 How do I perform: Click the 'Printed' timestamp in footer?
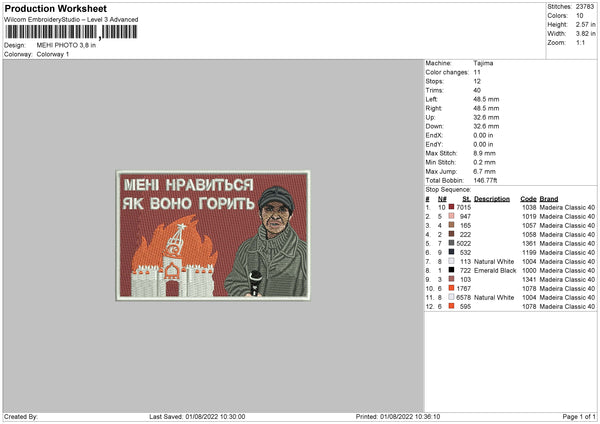398,416
